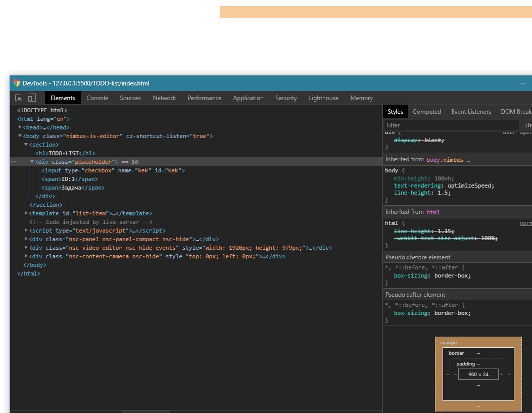The width and height of the screenshot is (532, 413).
Task: Minimize the DevTools window
Action: click(x=523, y=83)
